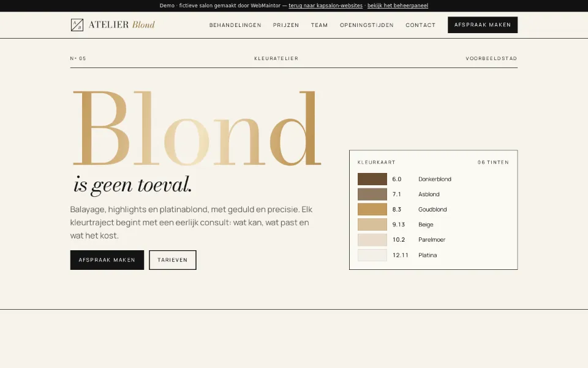Image resolution: width=588 pixels, height=368 pixels.
Task: Follow the 'terug naar kapsalon-websites' link
Action: coord(325,6)
